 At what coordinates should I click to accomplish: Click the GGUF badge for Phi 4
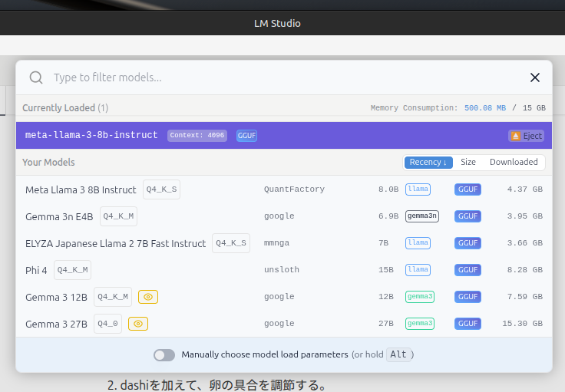[x=468, y=270]
